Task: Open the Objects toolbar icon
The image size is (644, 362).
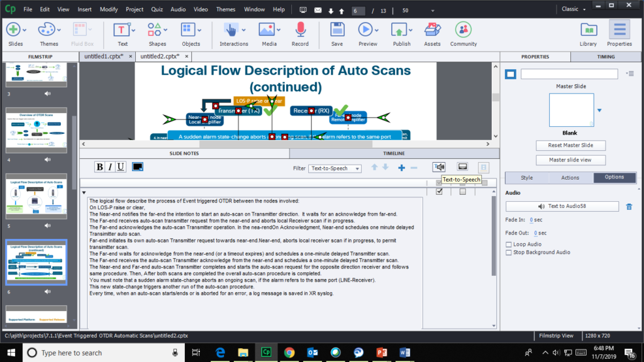Action: click(188, 30)
